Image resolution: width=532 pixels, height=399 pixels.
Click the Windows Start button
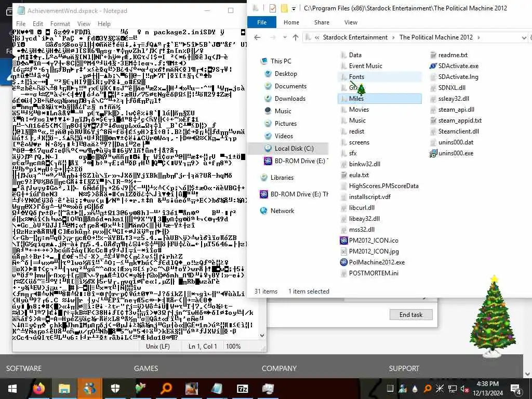pyautogui.click(x=12, y=389)
